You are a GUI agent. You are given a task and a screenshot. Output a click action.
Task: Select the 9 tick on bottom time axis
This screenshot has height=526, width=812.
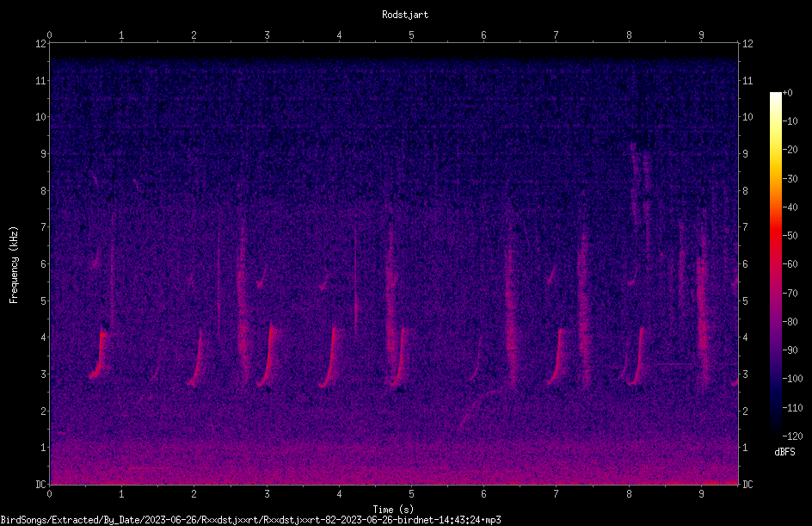click(701, 494)
